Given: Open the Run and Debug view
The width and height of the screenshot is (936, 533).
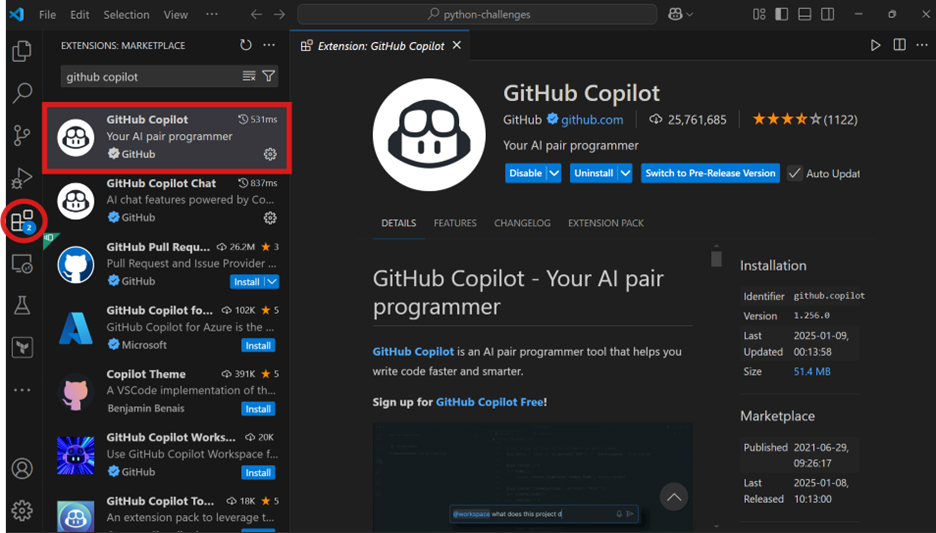Looking at the screenshot, I should coord(22,178).
